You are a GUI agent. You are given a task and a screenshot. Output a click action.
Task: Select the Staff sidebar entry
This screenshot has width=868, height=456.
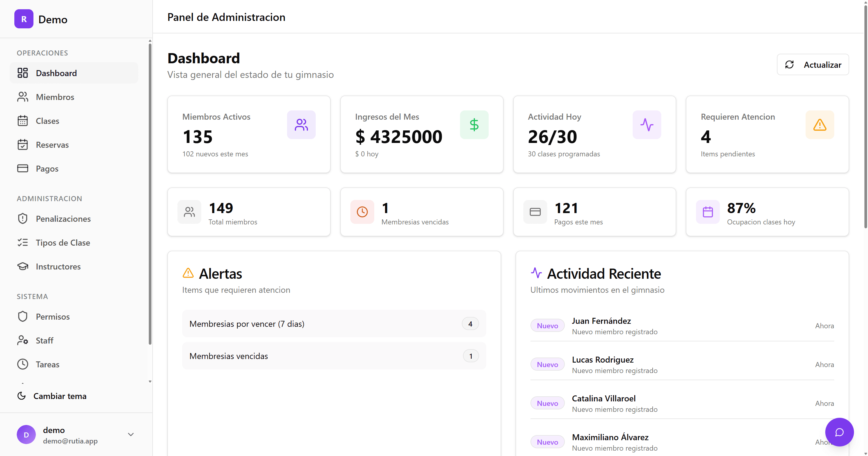pyautogui.click(x=45, y=340)
